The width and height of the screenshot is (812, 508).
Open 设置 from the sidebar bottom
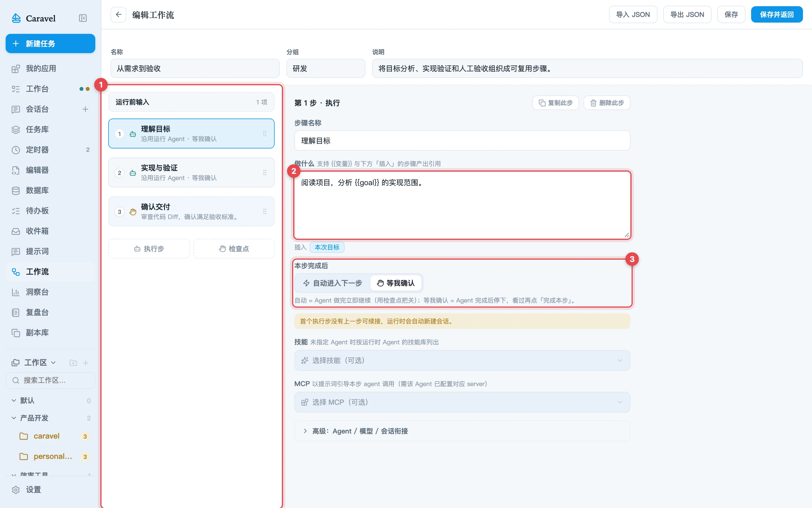(x=50, y=490)
